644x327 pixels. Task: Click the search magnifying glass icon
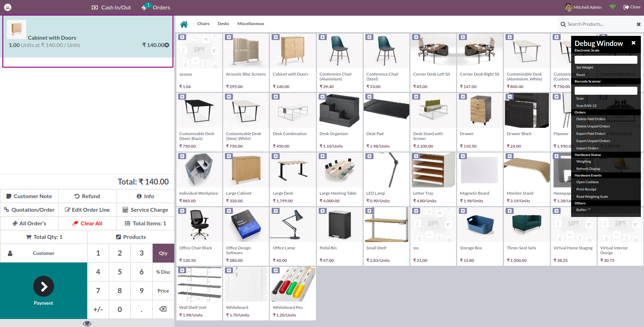point(563,24)
